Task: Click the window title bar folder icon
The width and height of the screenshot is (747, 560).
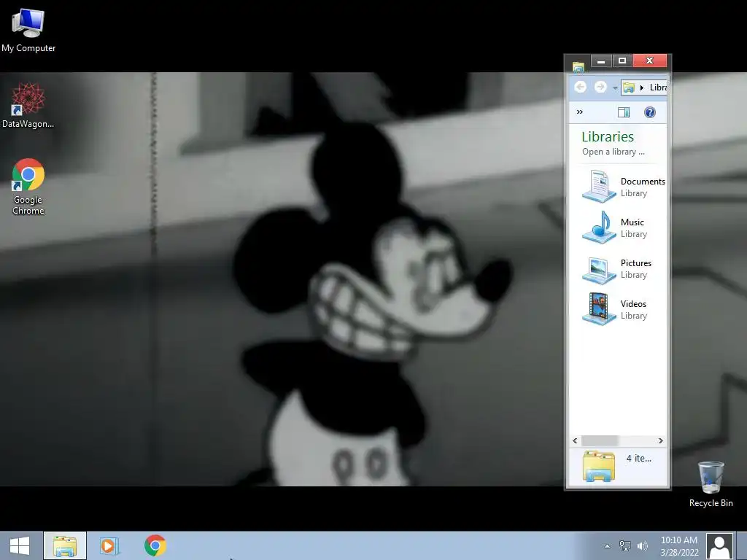Action: pyautogui.click(x=578, y=66)
